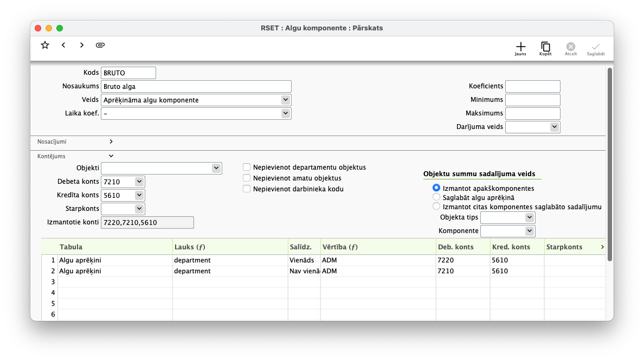Screen dimensions: 644x361
Task: Open attachments paperclip icon
Action: [x=100, y=45]
